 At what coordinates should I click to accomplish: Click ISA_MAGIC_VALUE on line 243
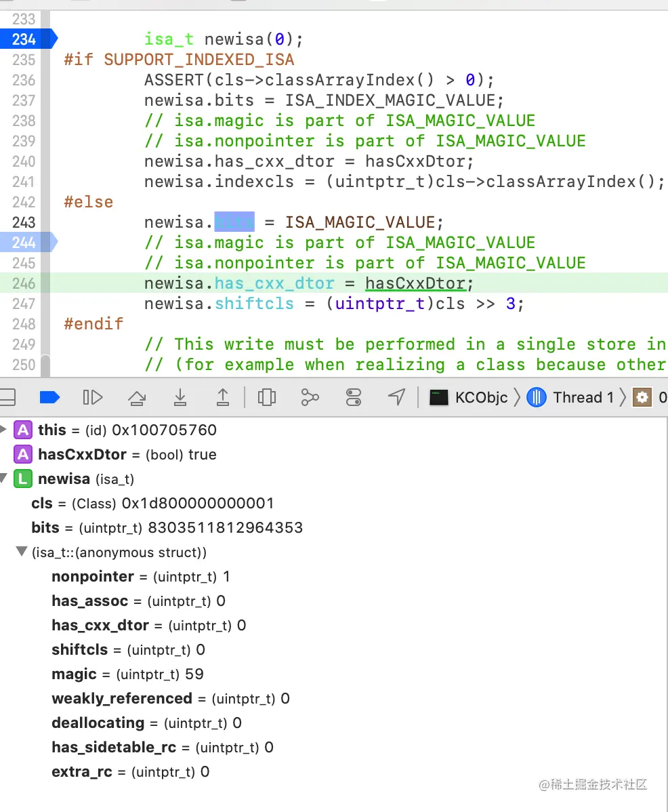coord(360,222)
